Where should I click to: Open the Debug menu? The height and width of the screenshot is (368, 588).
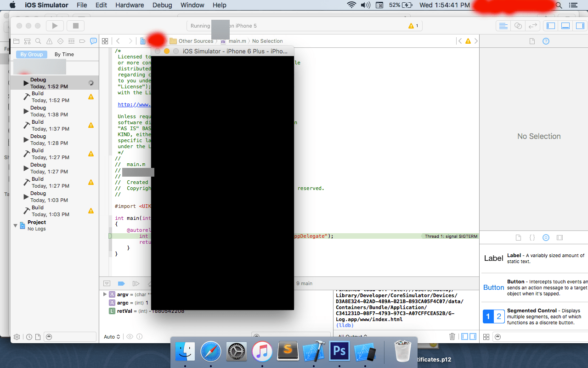tap(162, 5)
